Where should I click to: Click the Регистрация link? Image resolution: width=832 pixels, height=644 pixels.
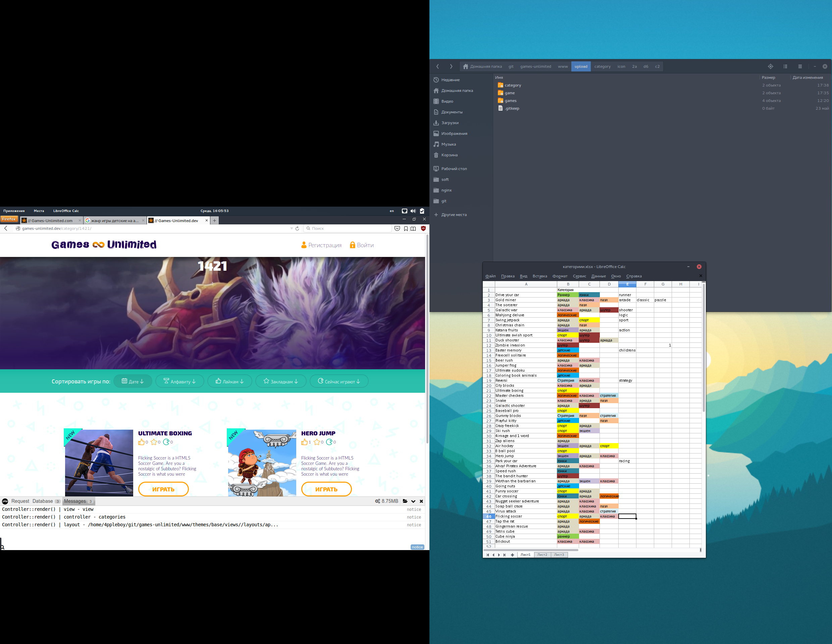coord(321,245)
